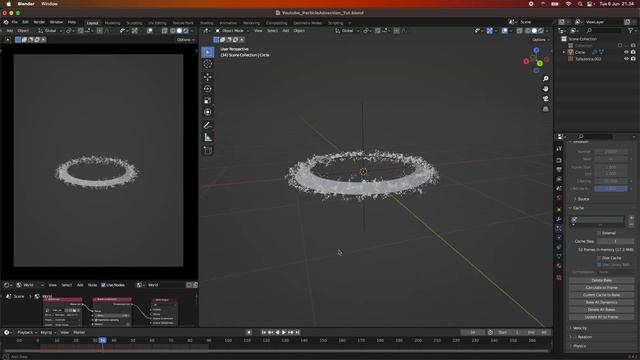Open the World properties tab
Screen dimensions: 640x360
coord(559,198)
